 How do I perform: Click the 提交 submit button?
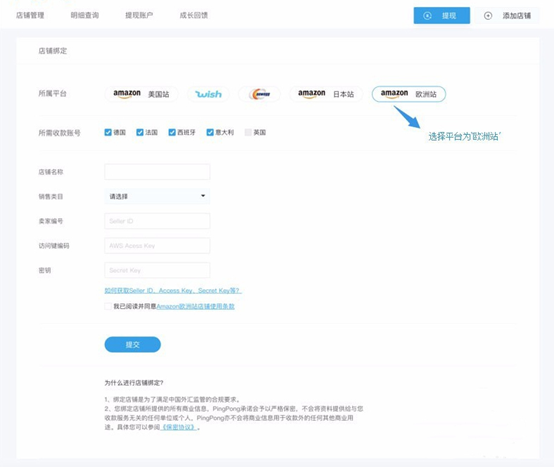132,344
